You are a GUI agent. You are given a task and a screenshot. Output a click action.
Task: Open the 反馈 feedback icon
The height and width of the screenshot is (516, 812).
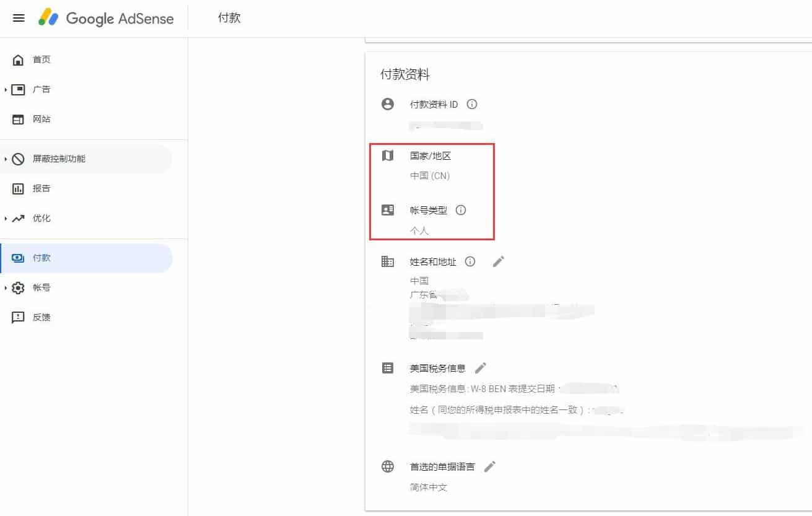pyautogui.click(x=19, y=317)
